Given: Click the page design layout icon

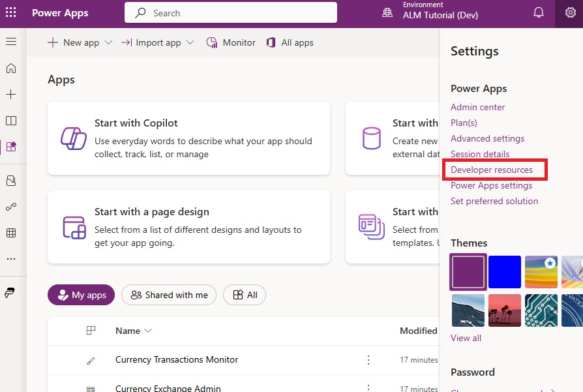Looking at the screenshot, I should click(74, 227).
